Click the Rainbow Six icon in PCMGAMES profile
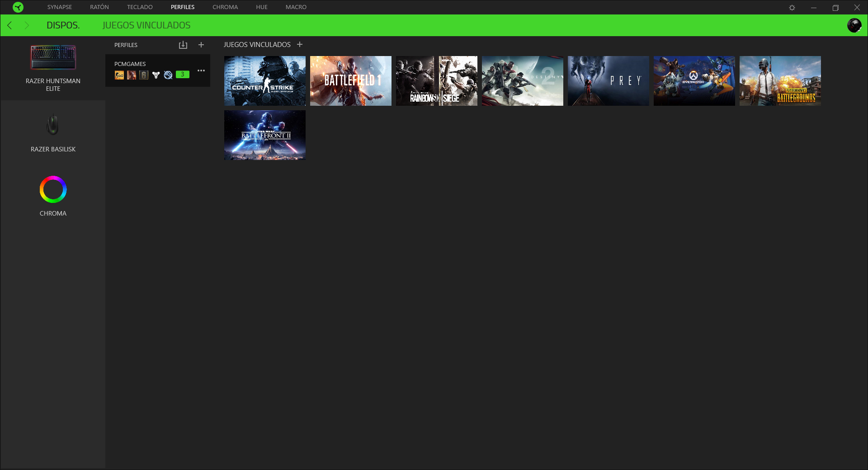This screenshot has width=868, height=470. [144, 75]
